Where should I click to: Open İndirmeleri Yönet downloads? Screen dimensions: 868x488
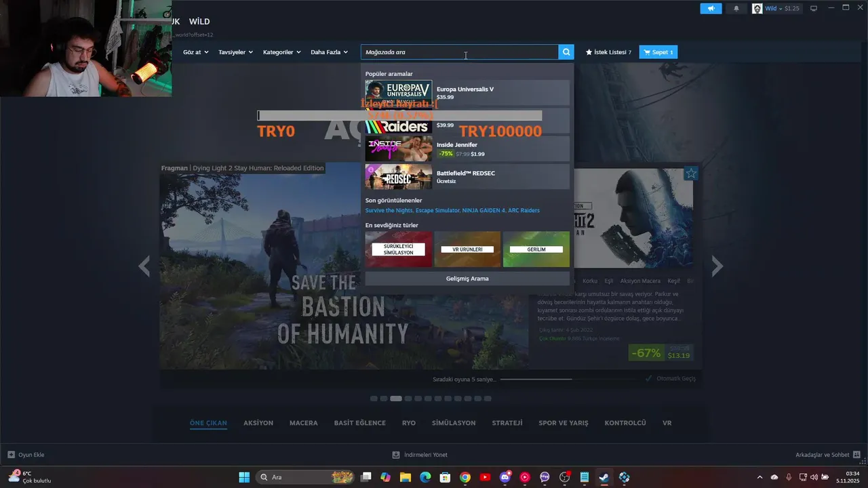pyautogui.click(x=420, y=455)
